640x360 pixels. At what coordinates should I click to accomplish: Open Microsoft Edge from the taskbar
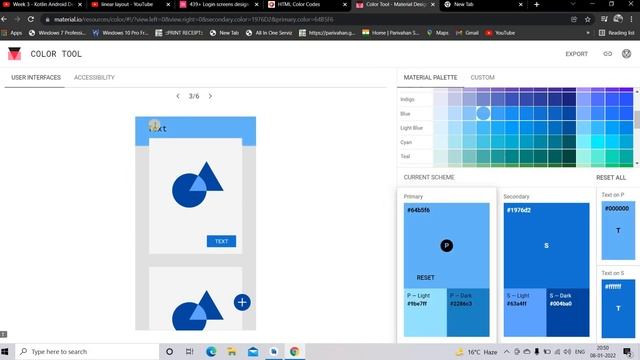click(x=211, y=351)
